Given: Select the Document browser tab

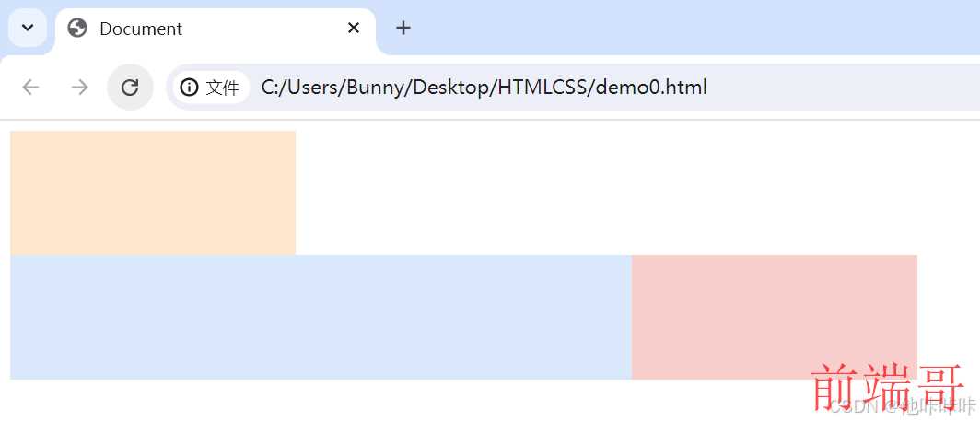Looking at the screenshot, I should pos(184,29).
